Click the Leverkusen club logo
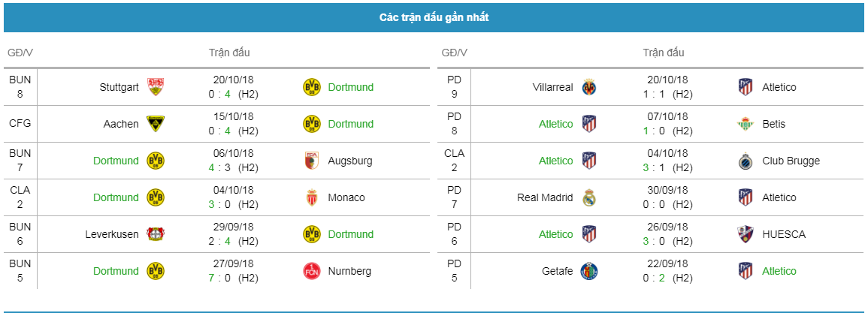The height and width of the screenshot is (313, 868). coord(155,234)
